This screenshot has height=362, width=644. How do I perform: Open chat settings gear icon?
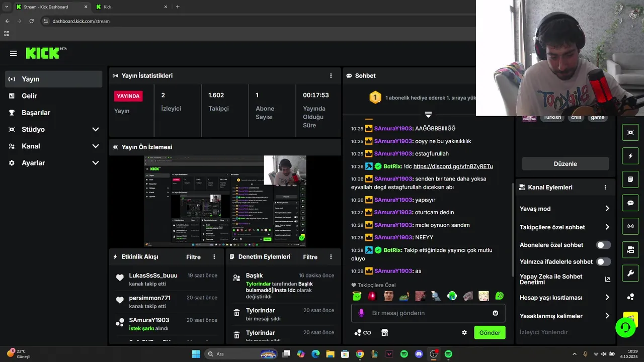464,333
